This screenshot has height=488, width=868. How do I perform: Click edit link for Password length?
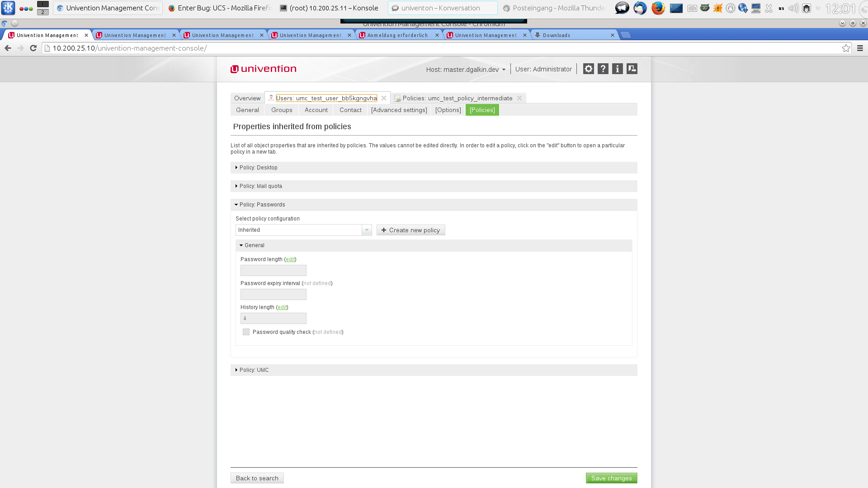pyautogui.click(x=290, y=259)
